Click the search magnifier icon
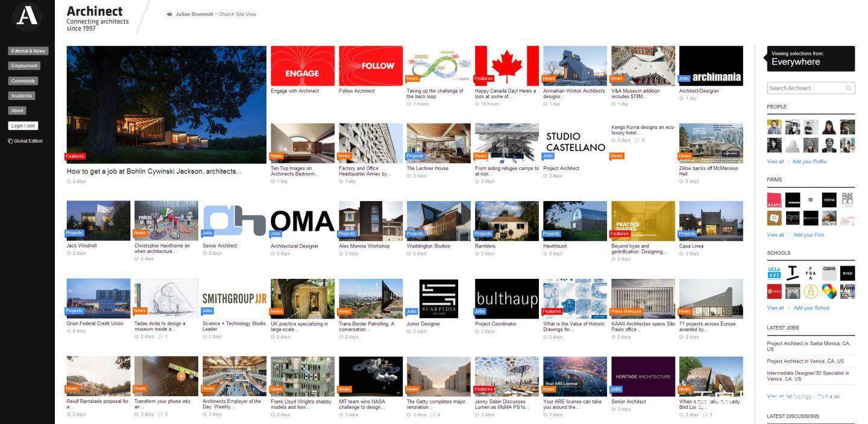 (848, 88)
